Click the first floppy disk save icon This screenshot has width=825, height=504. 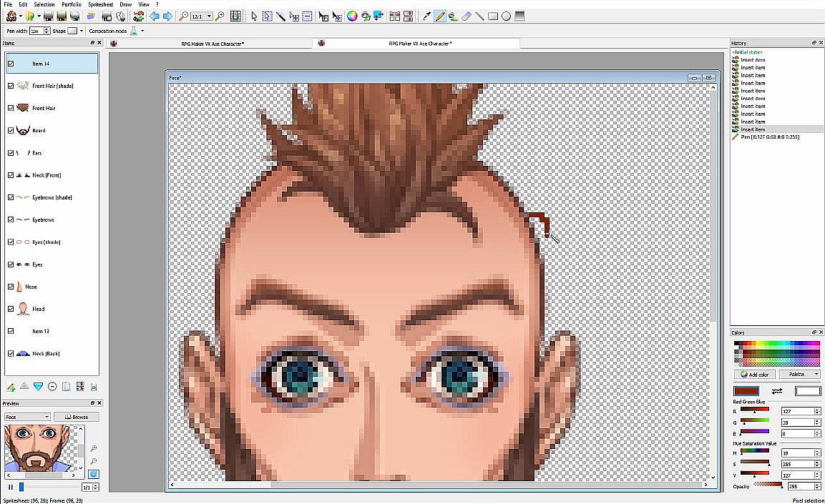[48, 16]
